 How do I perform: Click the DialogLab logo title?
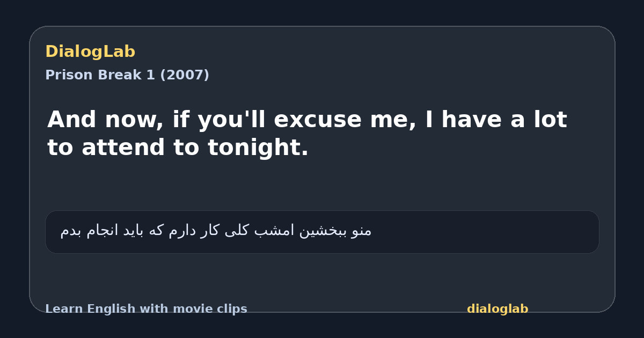pos(90,52)
